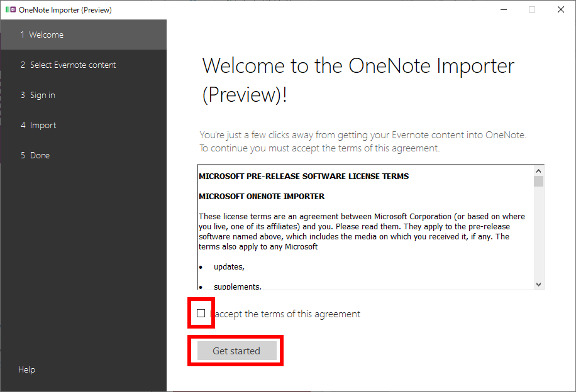Check the accept terms agreement checkbox
Image resolution: width=576 pixels, height=392 pixels.
(x=201, y=313)
